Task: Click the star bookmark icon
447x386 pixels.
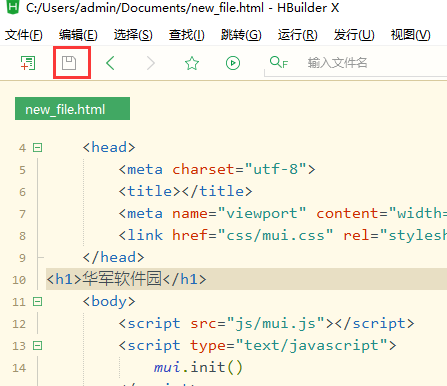Action: click(x=192, y=63)
